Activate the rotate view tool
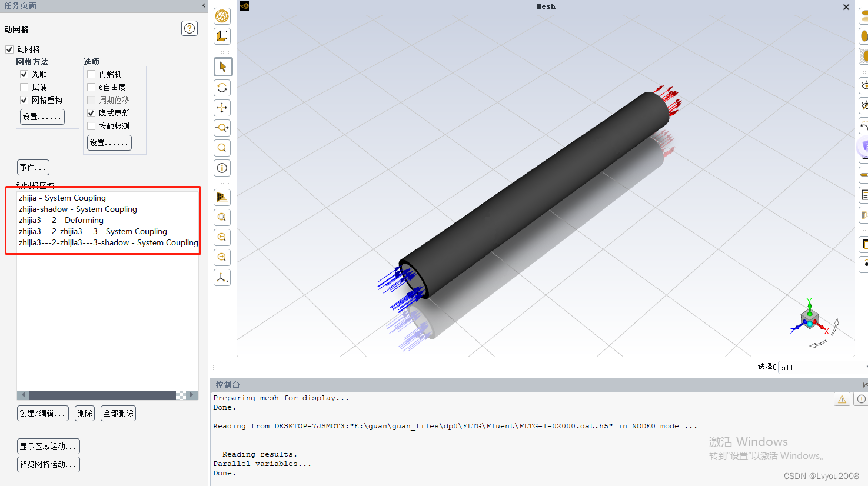868x486 pixels. 222,88
